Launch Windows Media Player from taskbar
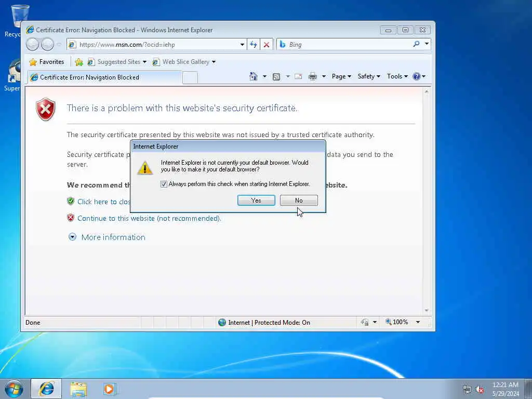 tap(110, 389)
